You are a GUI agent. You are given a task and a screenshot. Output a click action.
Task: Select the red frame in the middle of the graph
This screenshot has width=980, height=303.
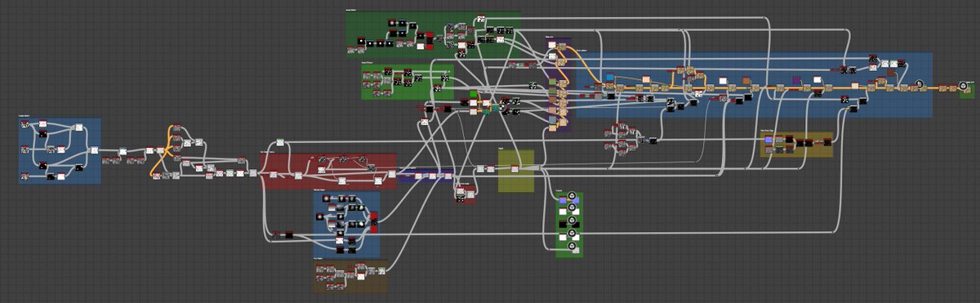328,171
